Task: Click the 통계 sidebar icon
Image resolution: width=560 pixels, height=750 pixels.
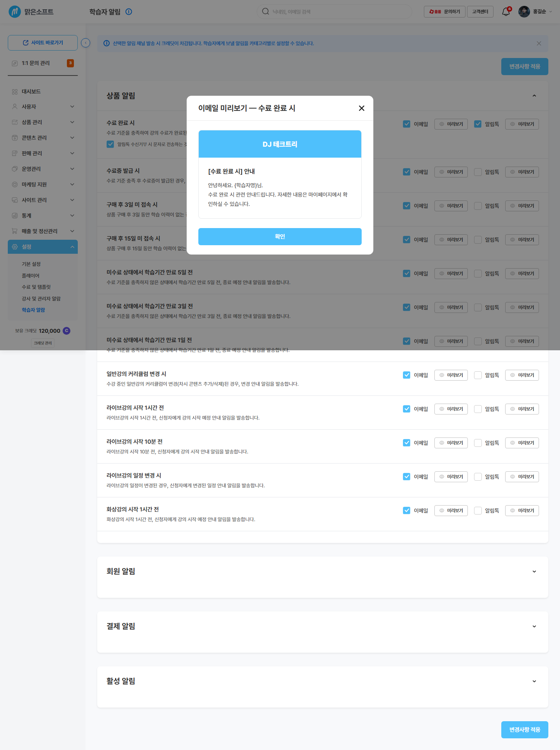Action: pos(15,216)
